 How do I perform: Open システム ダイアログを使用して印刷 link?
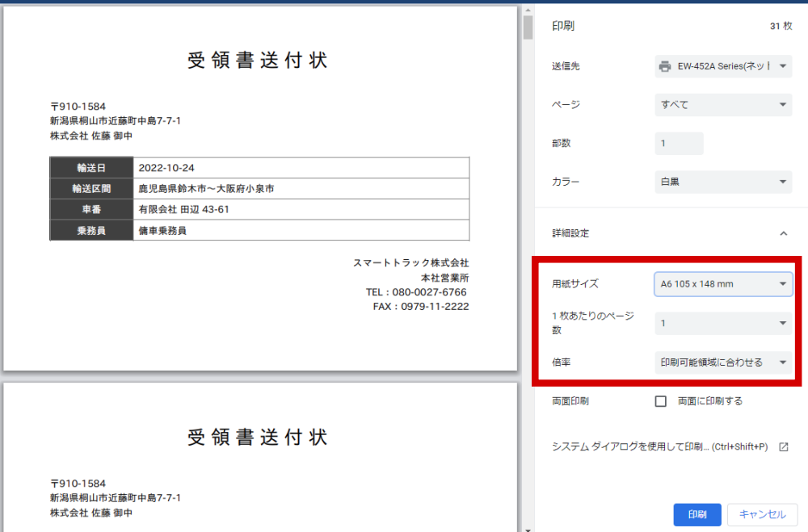point(659,446)
